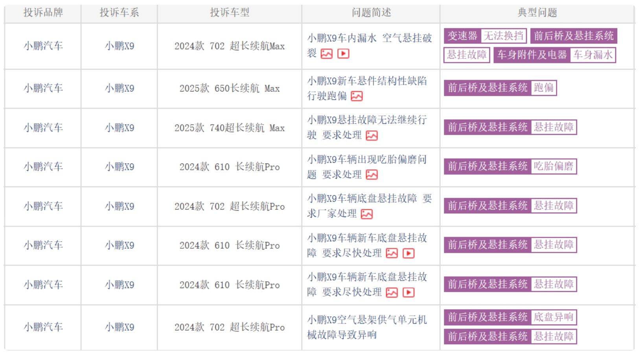
Task: Click the 前后桥及悬挂系统 吃胎偏磨 tag
Action: 510,167
